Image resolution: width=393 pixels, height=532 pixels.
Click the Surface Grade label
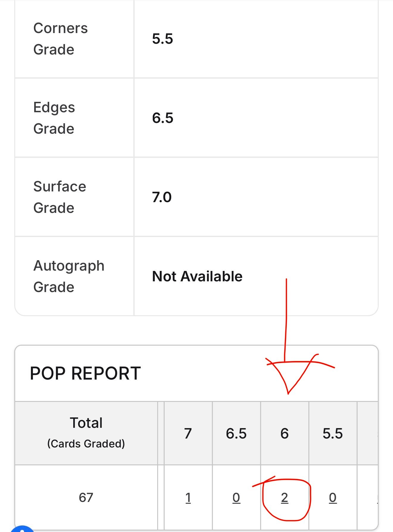point(60,197)
